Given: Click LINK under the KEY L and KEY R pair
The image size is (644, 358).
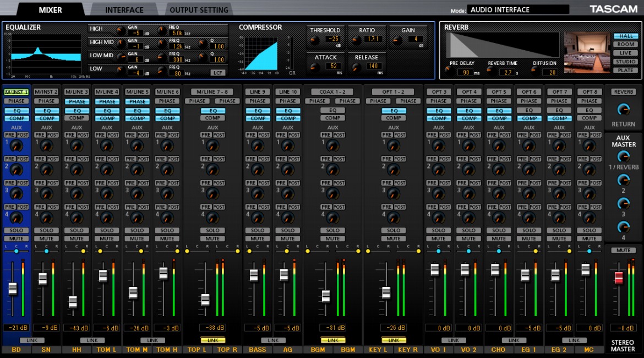Looking at the screenshot, I should click(x=393, y=340).
